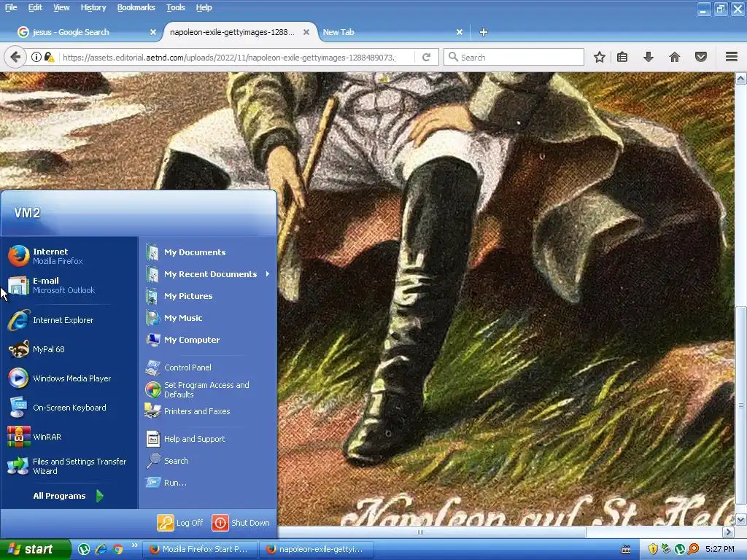Click the horizontal scrollbar right arrow

point(729,532)
